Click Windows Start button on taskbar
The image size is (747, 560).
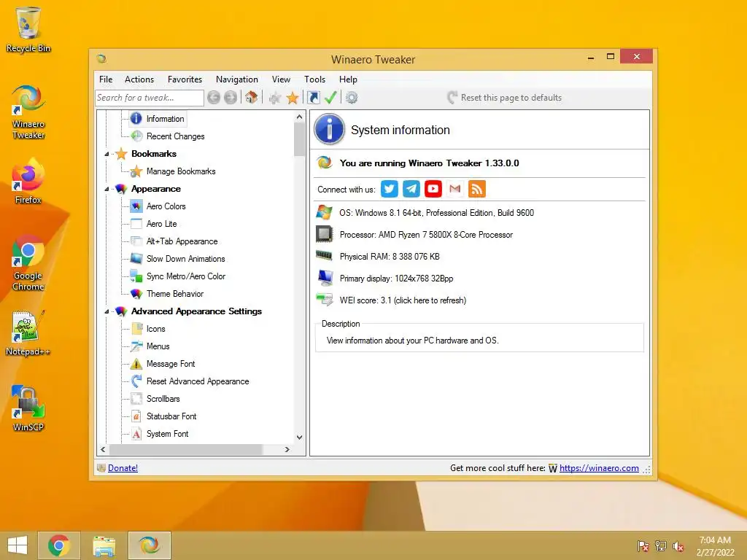18,545
